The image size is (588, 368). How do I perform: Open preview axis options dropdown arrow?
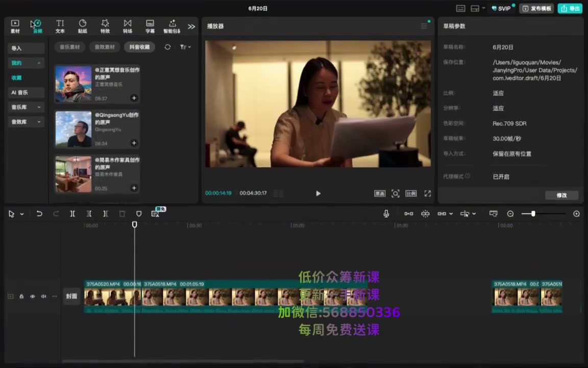[x=474, y=214]
